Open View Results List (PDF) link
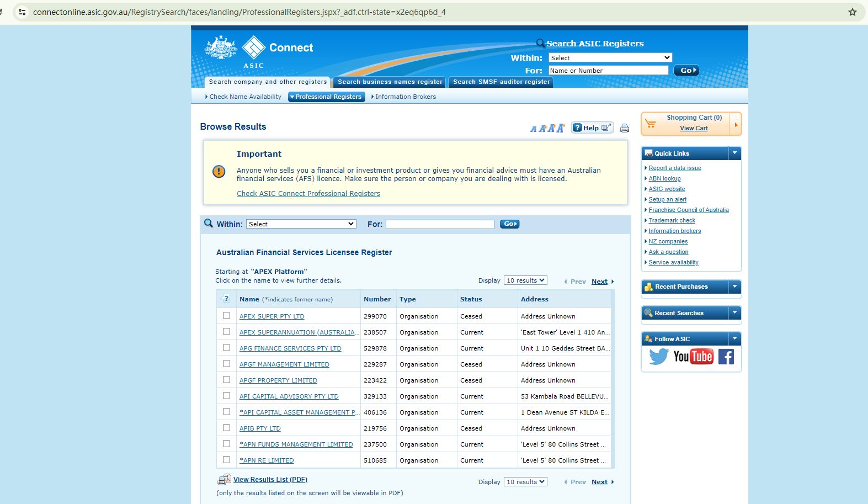868x504 pixels. click(x=270, y=480)
